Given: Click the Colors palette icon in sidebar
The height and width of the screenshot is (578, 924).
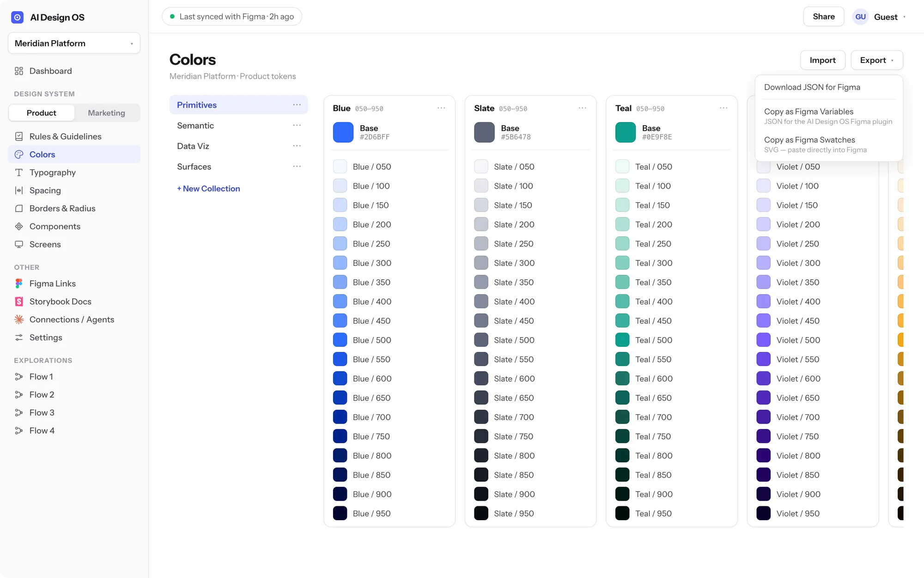Looking at the screenshot, I should point(19,154).
